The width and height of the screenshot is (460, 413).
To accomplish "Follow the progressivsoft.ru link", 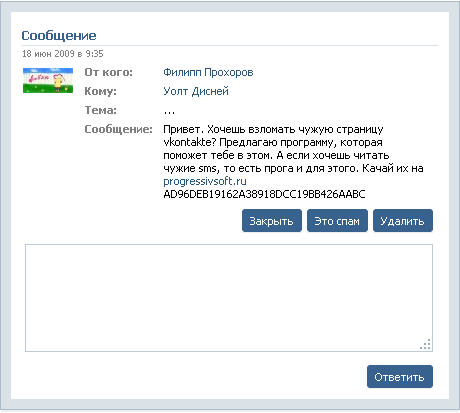I will tap(205, 181).
